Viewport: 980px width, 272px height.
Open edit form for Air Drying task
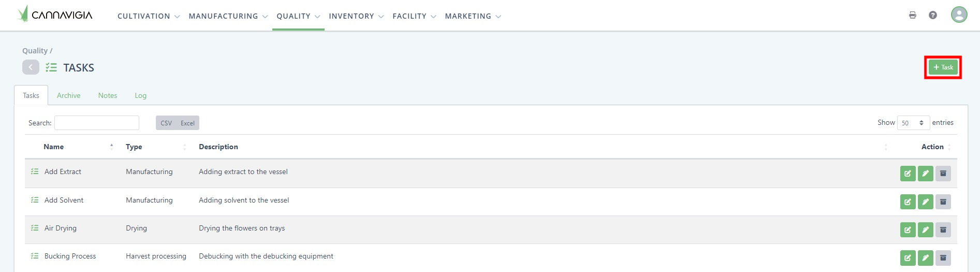[x=908, y=230]
